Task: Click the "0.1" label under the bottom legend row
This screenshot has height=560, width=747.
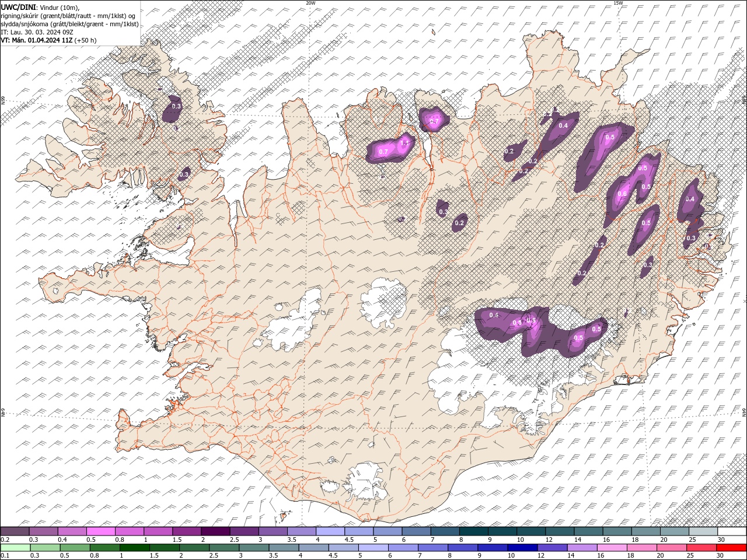Action: coord(5,555)
